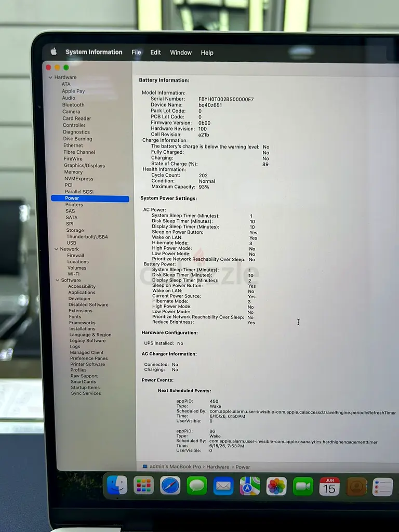Select Bluetooth in the sidebar
The width and height of the screenshot is (399, 532).
click(73, 105)
